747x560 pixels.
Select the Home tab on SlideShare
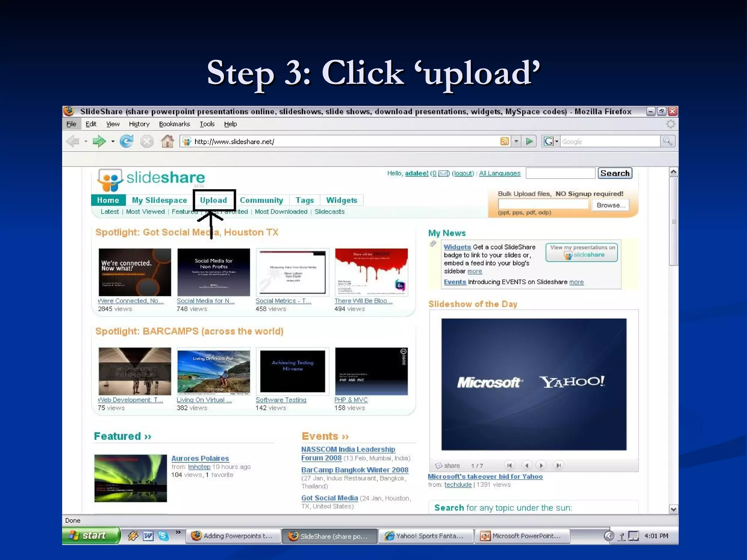coord(108,200)
